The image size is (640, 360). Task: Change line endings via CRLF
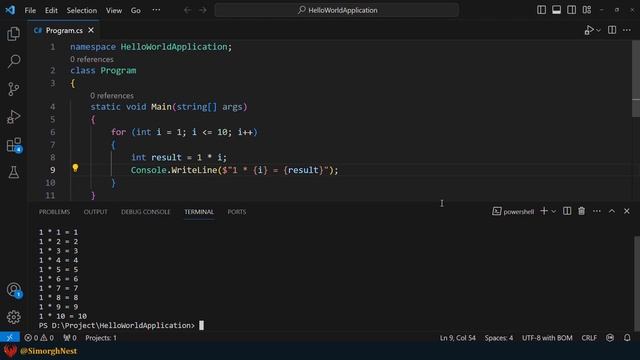pyautogui.click(x=589, y=338)
